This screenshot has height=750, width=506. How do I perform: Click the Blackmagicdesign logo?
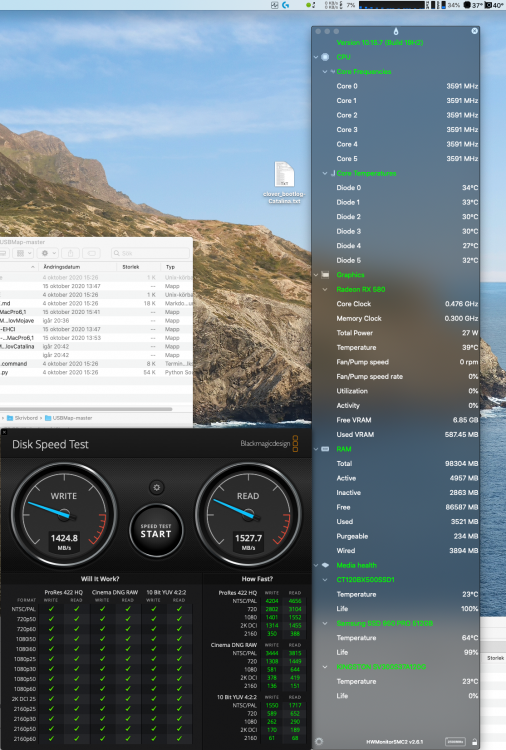(269, 443)
